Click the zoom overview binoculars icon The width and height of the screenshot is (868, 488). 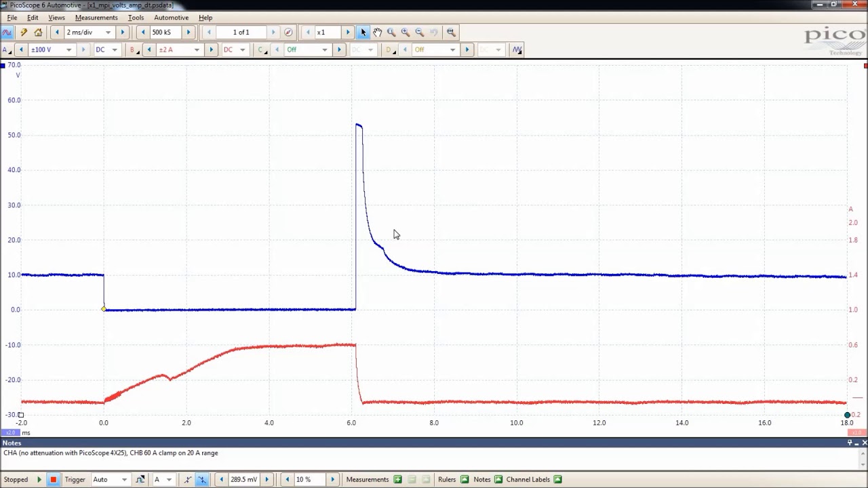(x=451, y=33)
